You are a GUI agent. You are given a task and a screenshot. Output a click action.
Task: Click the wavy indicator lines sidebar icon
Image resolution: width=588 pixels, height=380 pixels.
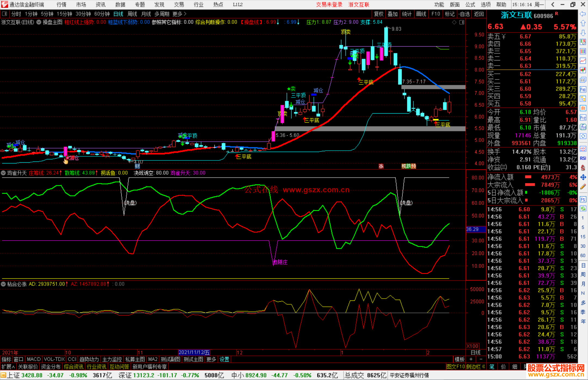pyautogui.click(x=583, y=149)
